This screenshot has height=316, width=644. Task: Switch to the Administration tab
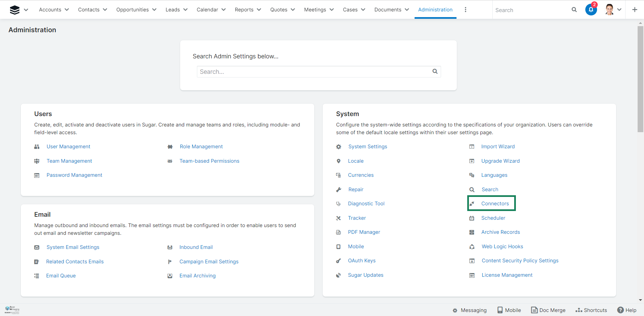pyautogui.click(x=435, y=10)
